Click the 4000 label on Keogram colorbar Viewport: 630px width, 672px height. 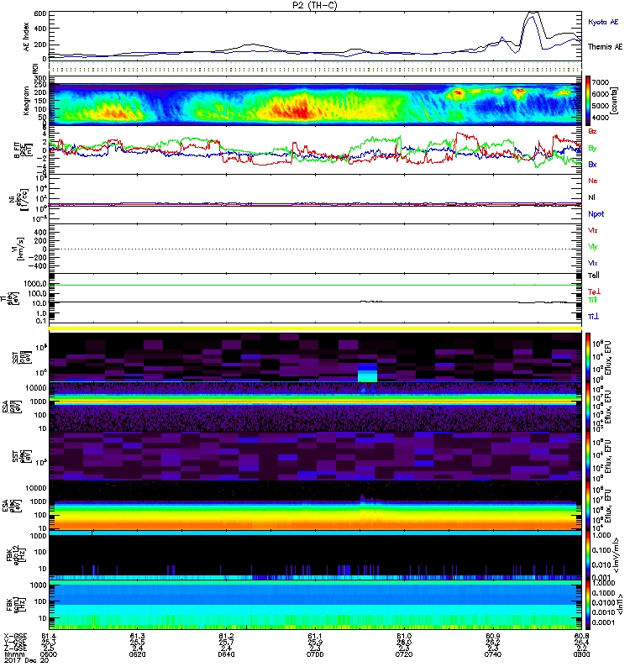[601, 118]
